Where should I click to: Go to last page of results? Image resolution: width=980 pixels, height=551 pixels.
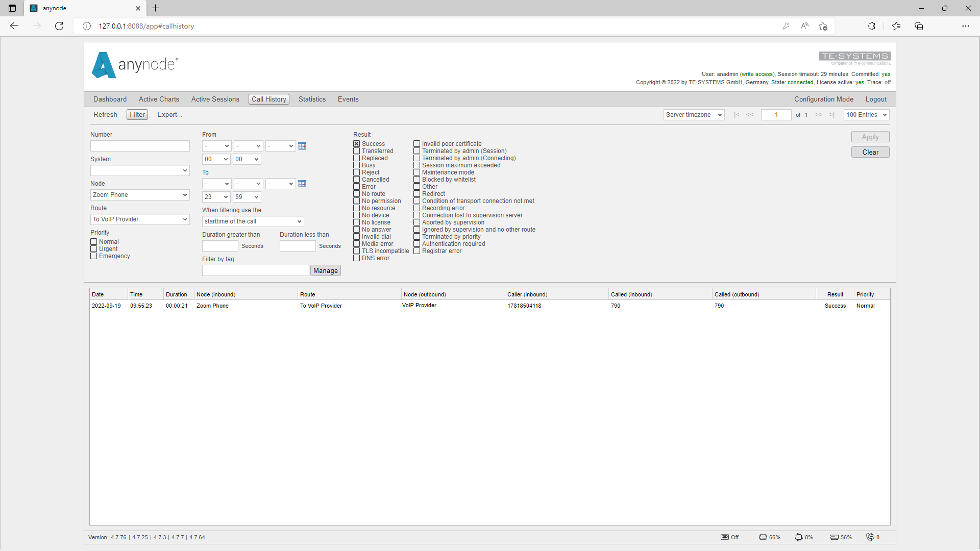click(831, 115)
